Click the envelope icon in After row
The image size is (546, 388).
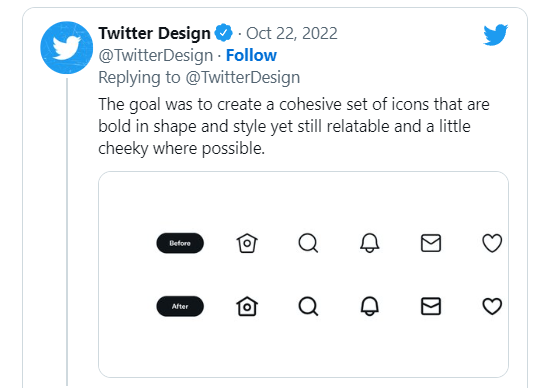(x=431, y=306)
